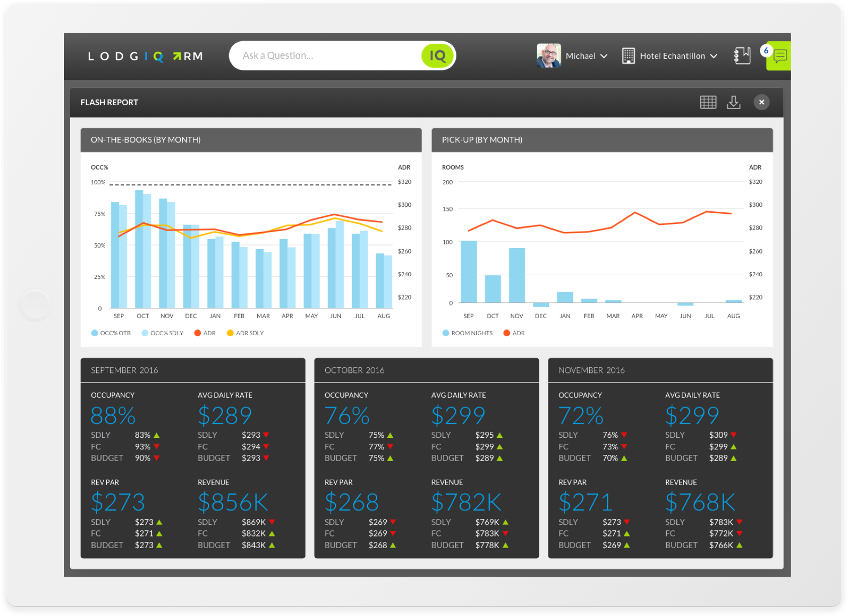Click the October $782K revenue figure

point(466,502)
